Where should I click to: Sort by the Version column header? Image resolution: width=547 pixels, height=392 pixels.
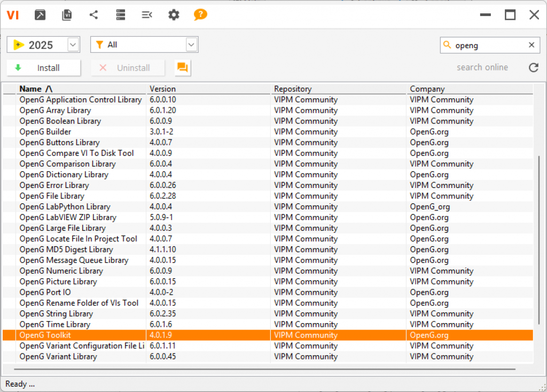(208, 89)
